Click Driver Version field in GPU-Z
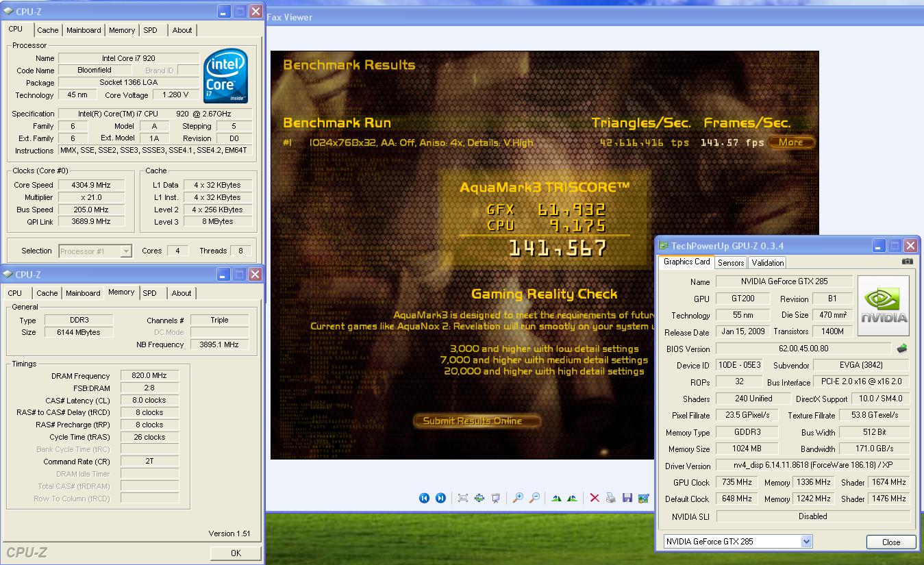Image resolution: width=924 pixels, height=565 pixels. coord(813,466)
